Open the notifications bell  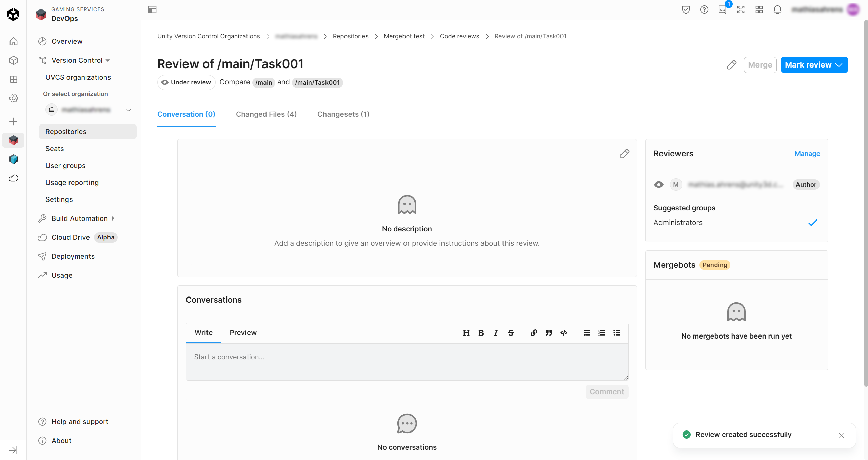pos(777,9)
